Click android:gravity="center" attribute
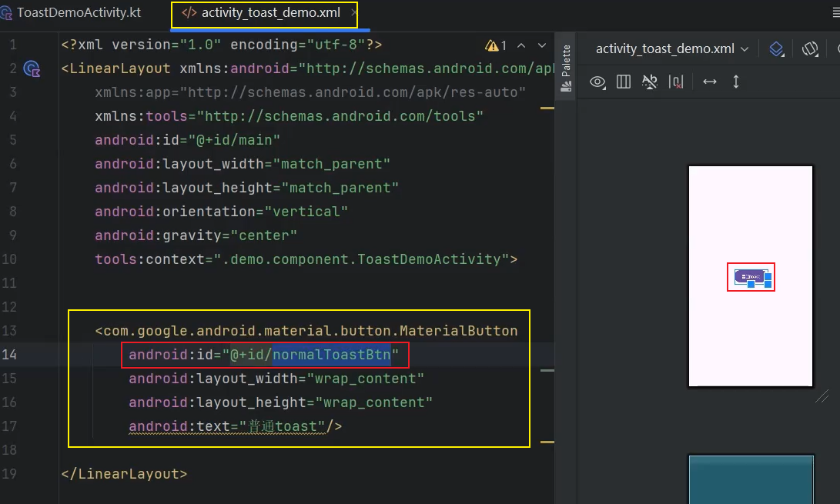 (x=196, y=235)
